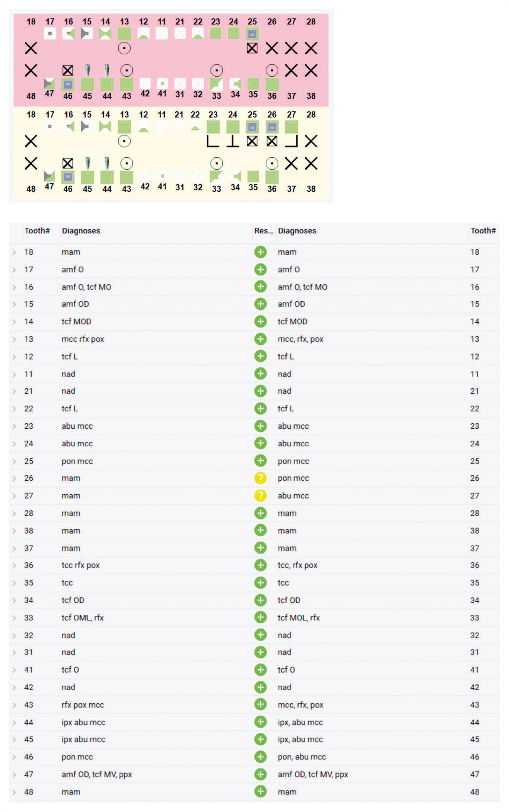The image size is (509, 812).
Task: Expand the tooth 18 row chevron
Action: coord(14,252)
